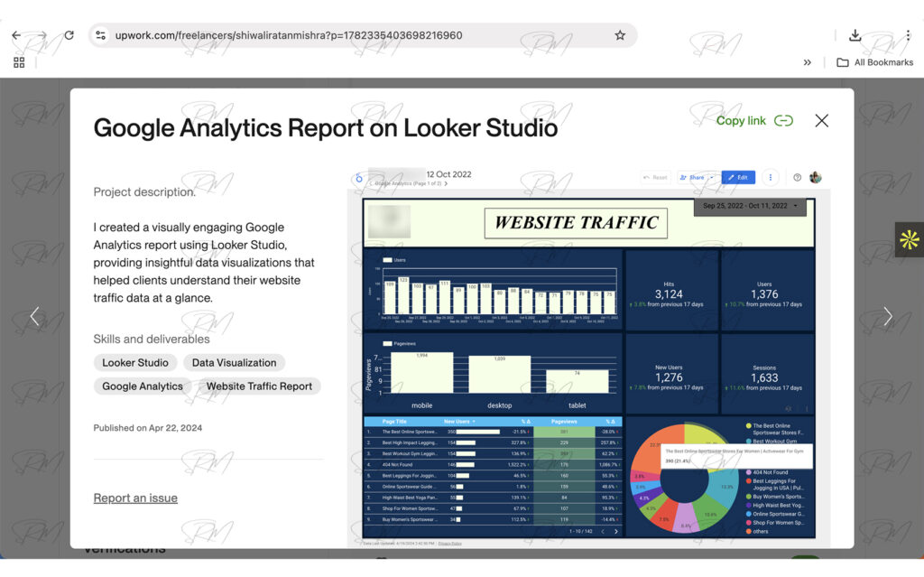The height and width of the screenshot is (577, 924).
Task: Click the Published on Apr 22, 2024 text
Action: click(147, 428)
